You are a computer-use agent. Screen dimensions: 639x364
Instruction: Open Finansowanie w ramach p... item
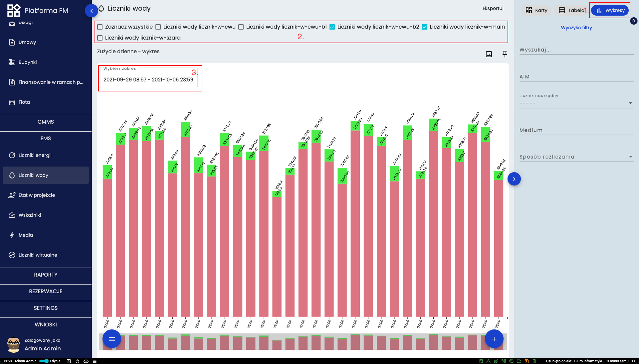(x=46, y=82)
